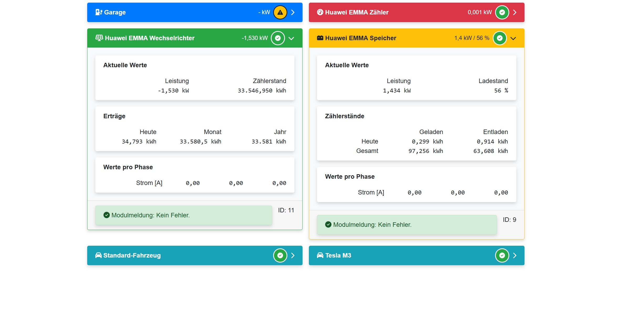Click the green status circle on Tesla M3
The width and height of the screenshot is (644, 318).
tap(502, 255)
